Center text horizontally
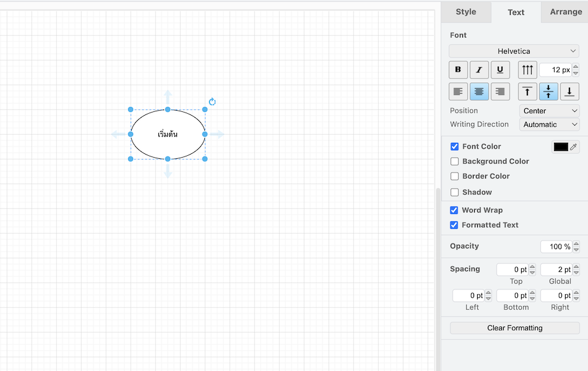This screenshot has width=588, height=371. click(479, 92)
